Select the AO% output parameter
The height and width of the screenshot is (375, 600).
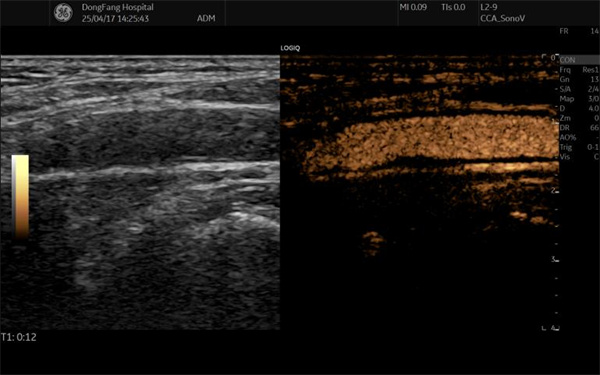579,137
